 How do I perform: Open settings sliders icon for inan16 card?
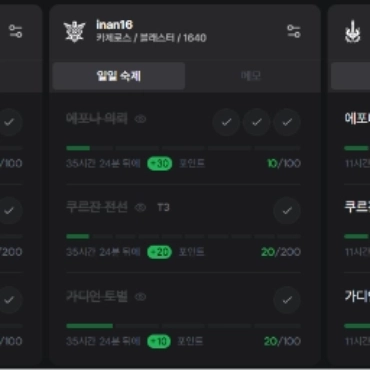pos(294,31)
